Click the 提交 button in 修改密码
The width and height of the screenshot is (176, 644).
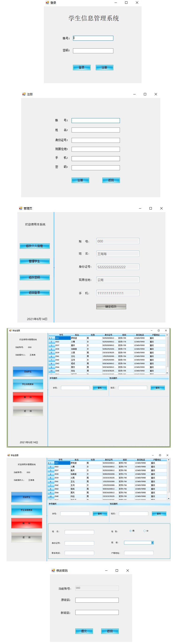click(x=84, y=631)
